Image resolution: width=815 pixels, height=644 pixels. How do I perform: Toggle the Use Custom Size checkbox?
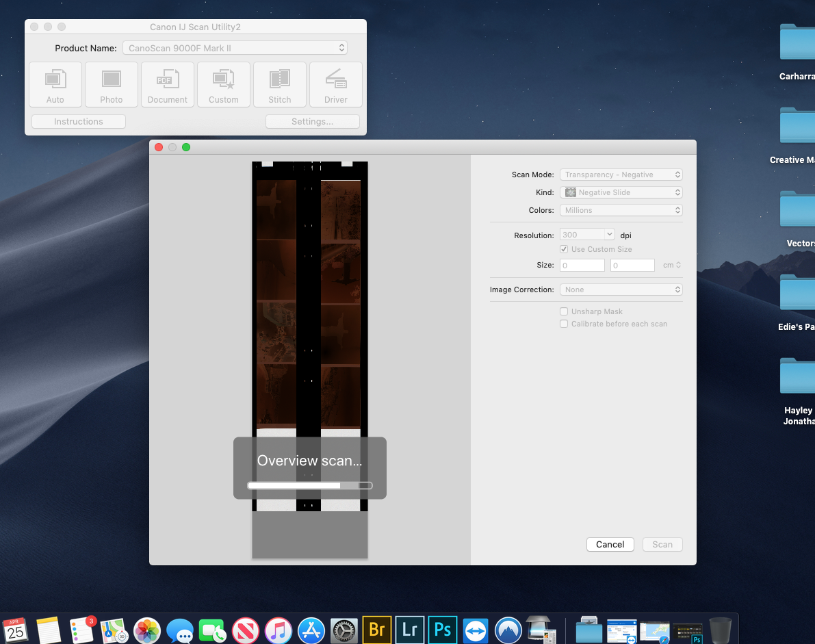point(564,249)
